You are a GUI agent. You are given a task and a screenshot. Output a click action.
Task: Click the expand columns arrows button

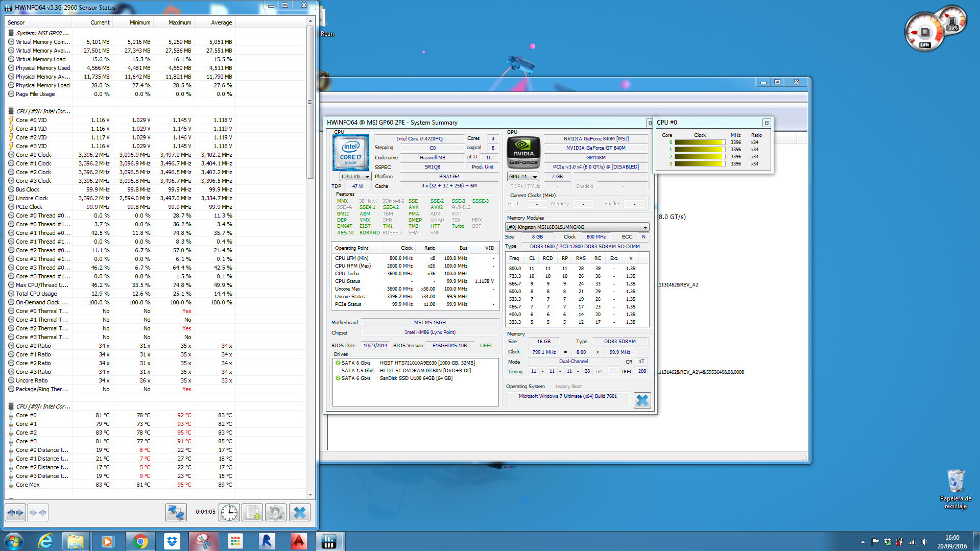click(15, 512)
